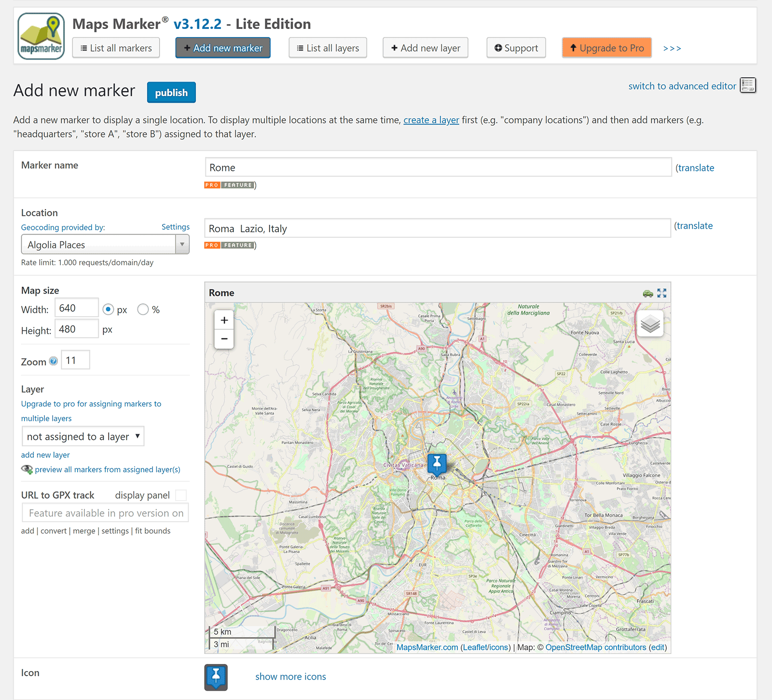
Task: Select the blue pin icon under Icon section
Action: [x=216, y=677]
